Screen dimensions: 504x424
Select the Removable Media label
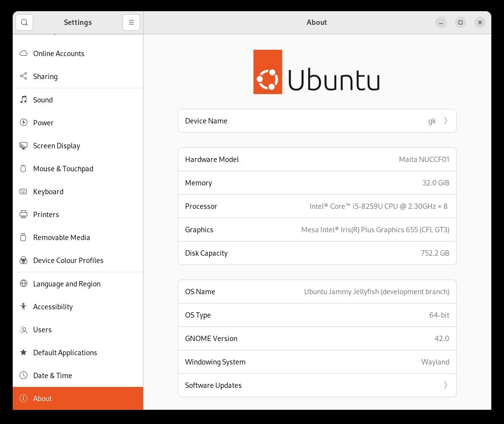(x=62, y=238)
